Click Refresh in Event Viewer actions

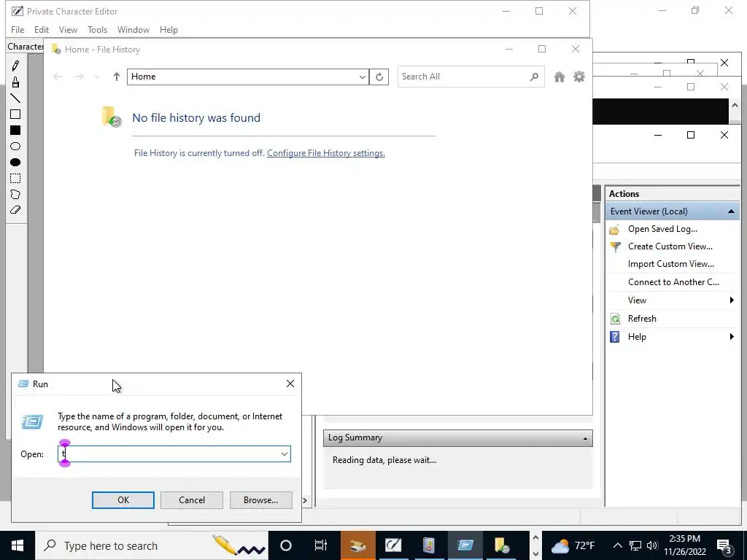point(642,319)
